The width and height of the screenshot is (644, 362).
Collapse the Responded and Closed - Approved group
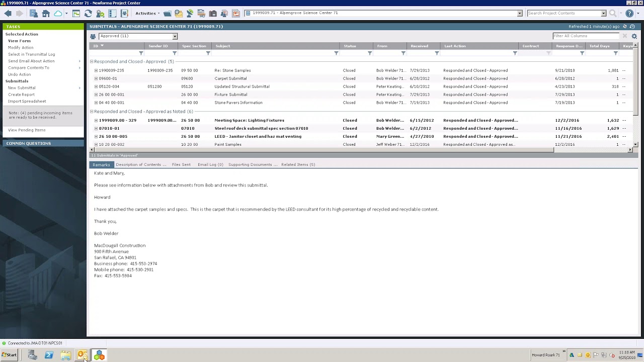pos(92,62)
